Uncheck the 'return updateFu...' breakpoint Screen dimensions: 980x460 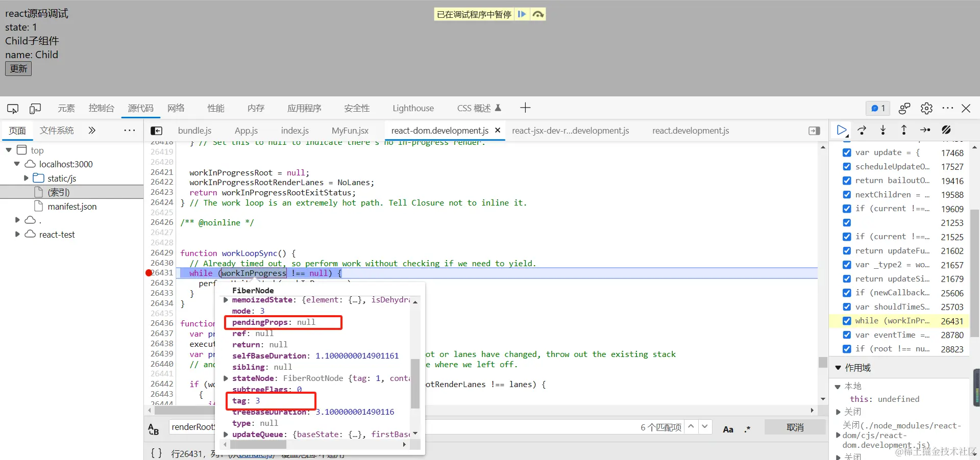coord(847,250)
